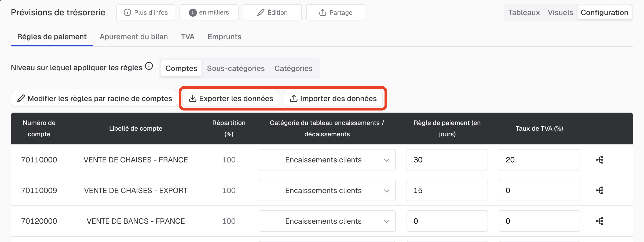
Task: Go to the TVA tab
Action: point(188,37)
